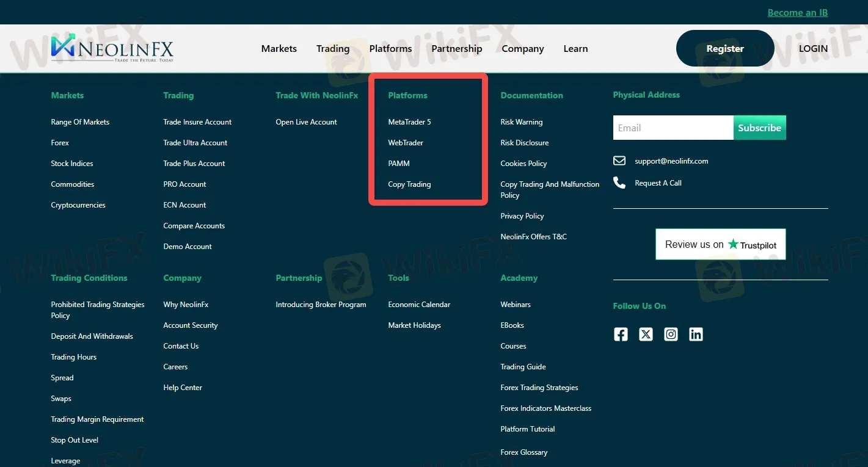Click Open Live Account
This screenshot has width=868, height=467.
[306, 122]
